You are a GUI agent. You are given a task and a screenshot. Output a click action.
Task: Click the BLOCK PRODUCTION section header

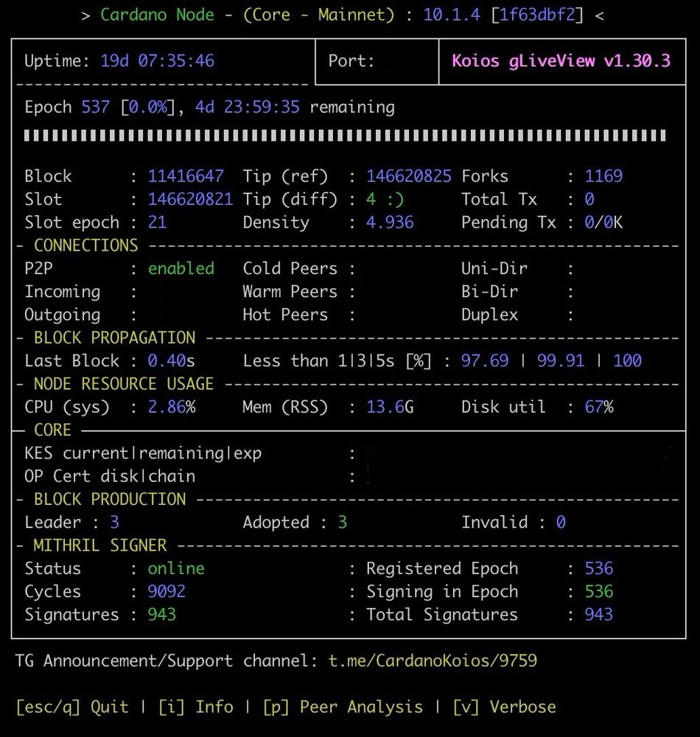110,498
